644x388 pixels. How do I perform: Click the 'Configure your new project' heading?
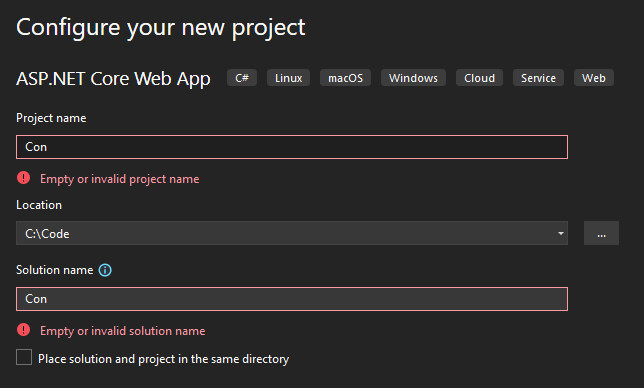click(161, 28)
